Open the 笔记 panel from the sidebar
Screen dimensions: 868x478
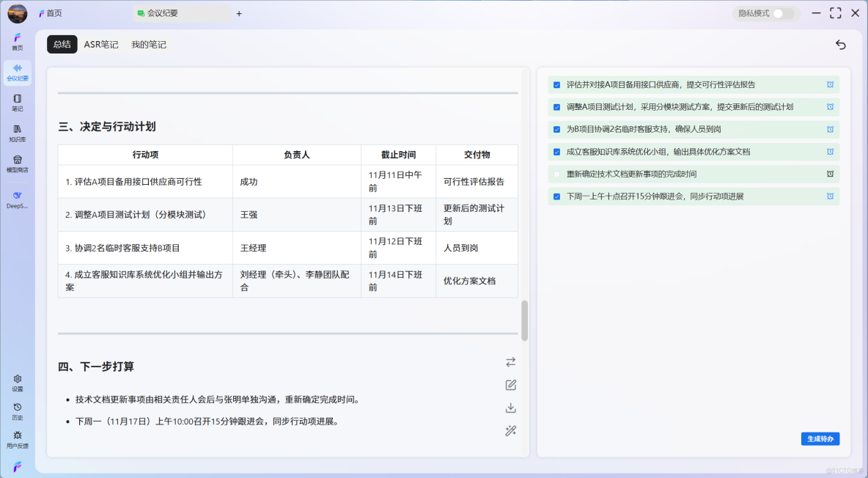pos(17,103)
